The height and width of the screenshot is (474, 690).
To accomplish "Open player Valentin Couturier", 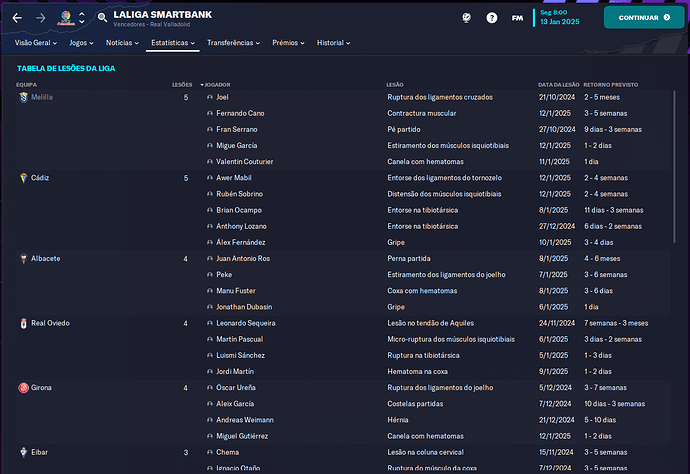I will point(245,162).
